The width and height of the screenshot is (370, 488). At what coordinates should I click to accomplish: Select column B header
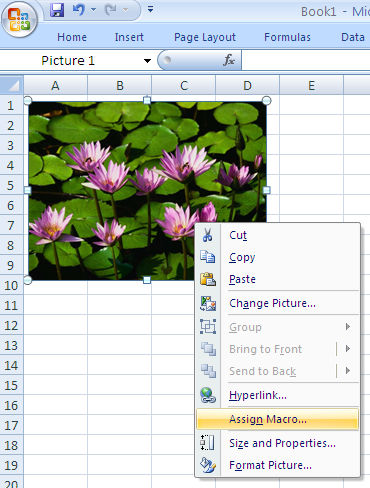120,86
